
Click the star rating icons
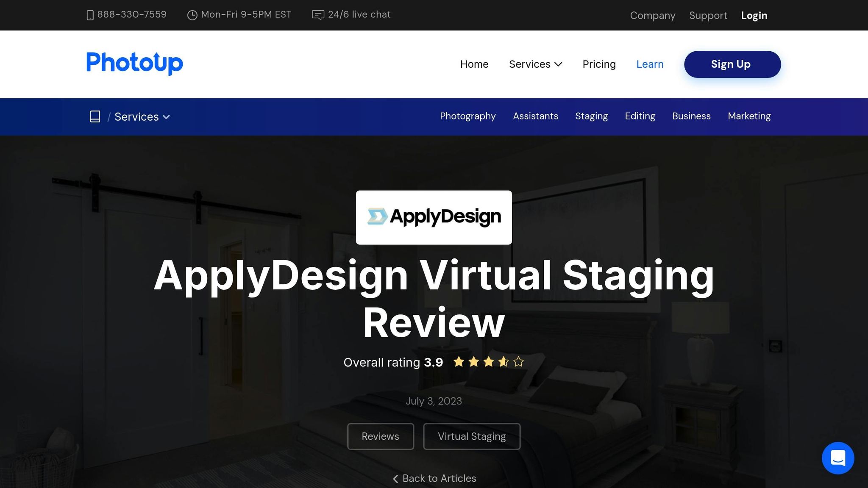(489, 362)
